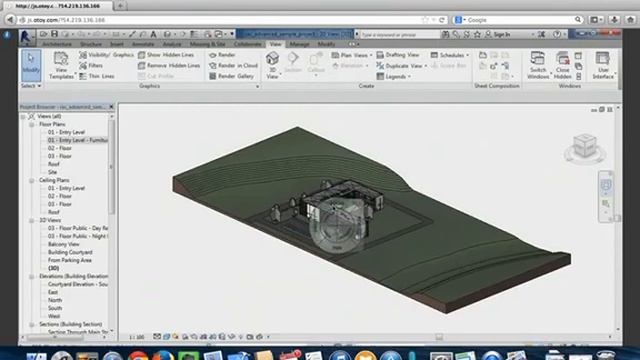Image resolution: width=640 pixels, height=360 pixels.
Task: Open the User Interface dropdown
Action: point(603,65)
